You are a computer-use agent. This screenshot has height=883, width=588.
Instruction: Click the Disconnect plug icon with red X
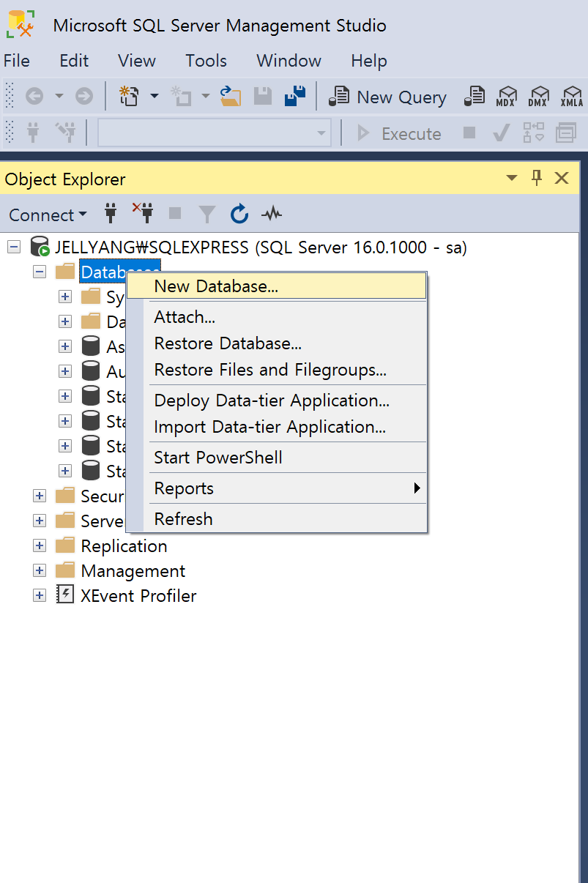click(143, 214)
